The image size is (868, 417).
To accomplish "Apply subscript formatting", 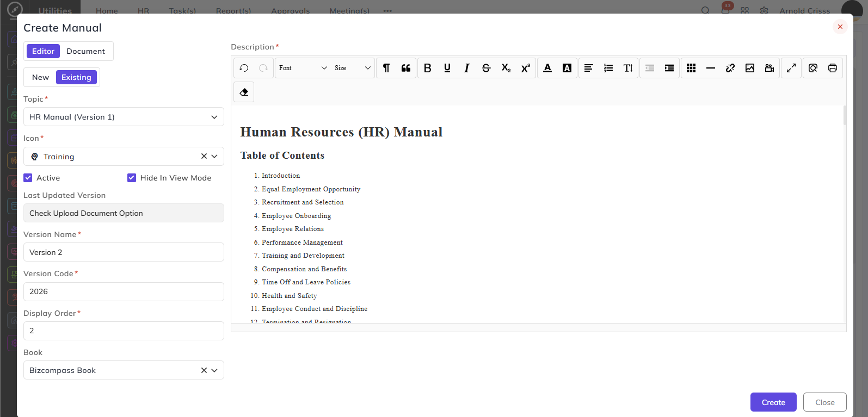I will (x=506, y=68).
